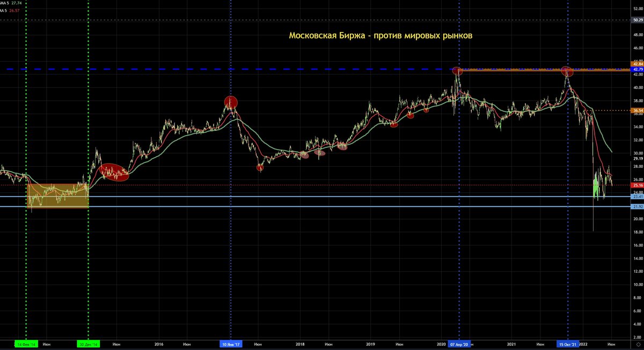This screenshot has height=350, width=644.
Task: Click the orange 36.54 price label
Action: pos(638,110)
